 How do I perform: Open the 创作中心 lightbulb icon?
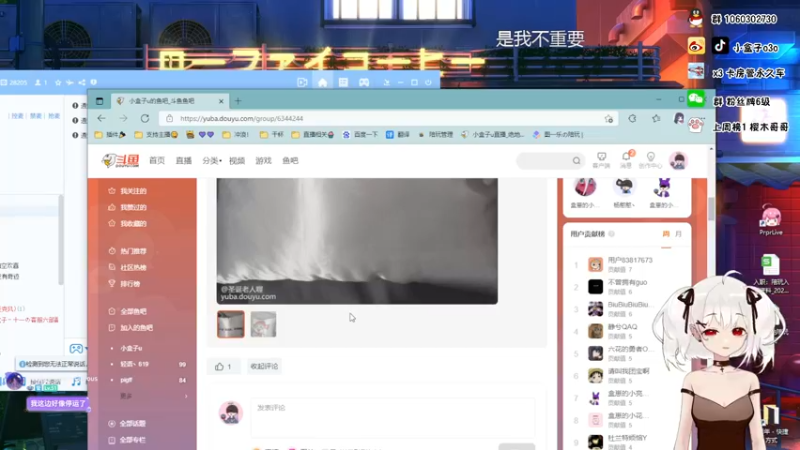coord(650,160)
